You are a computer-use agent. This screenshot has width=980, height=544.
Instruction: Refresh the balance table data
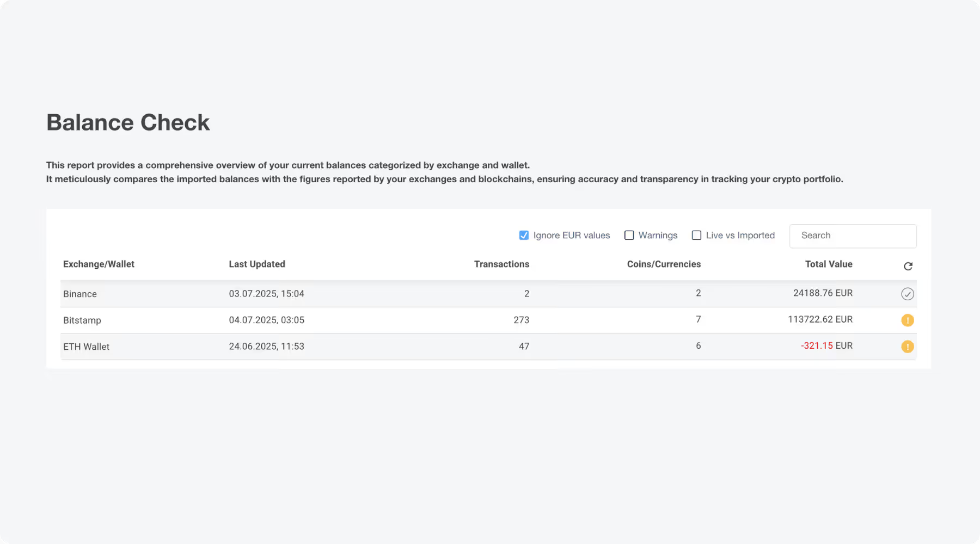pyautogui.click(x=908, y=267)
